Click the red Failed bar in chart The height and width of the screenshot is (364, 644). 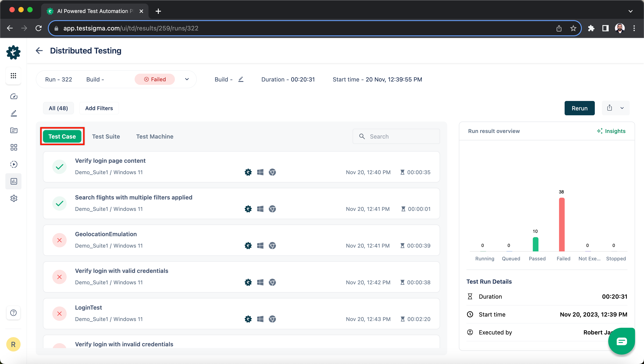click(561, 224)
